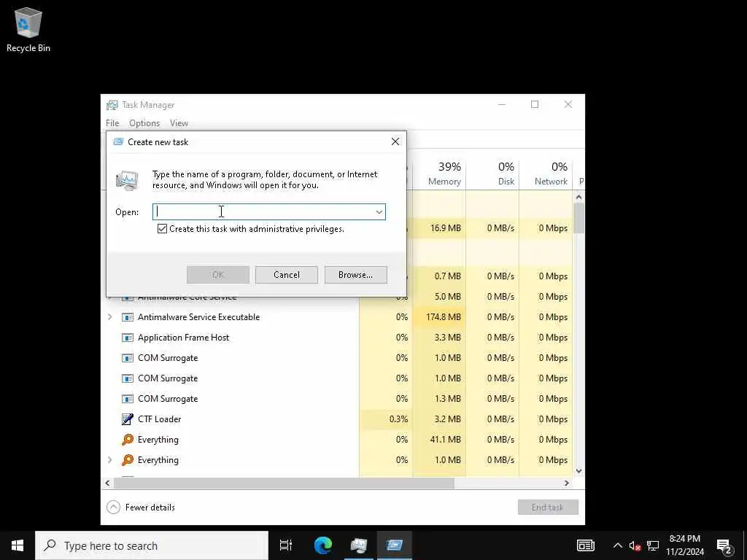Switch to Create new task taskbar icon

(395, 545)
